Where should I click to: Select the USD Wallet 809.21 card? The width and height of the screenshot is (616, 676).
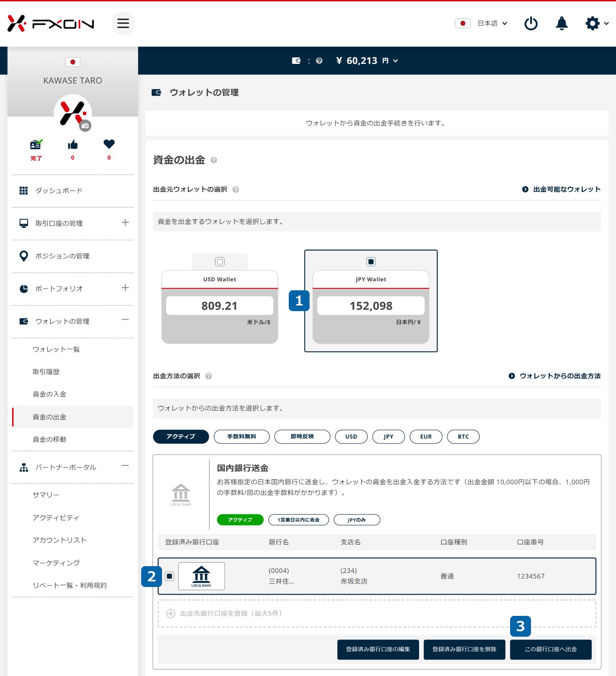[220, 307]
